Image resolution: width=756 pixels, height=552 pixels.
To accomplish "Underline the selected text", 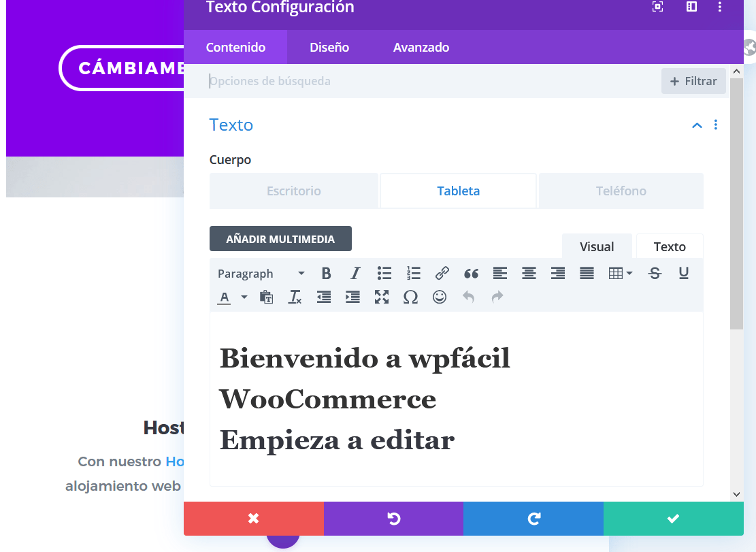I will (x=684, y=274).
